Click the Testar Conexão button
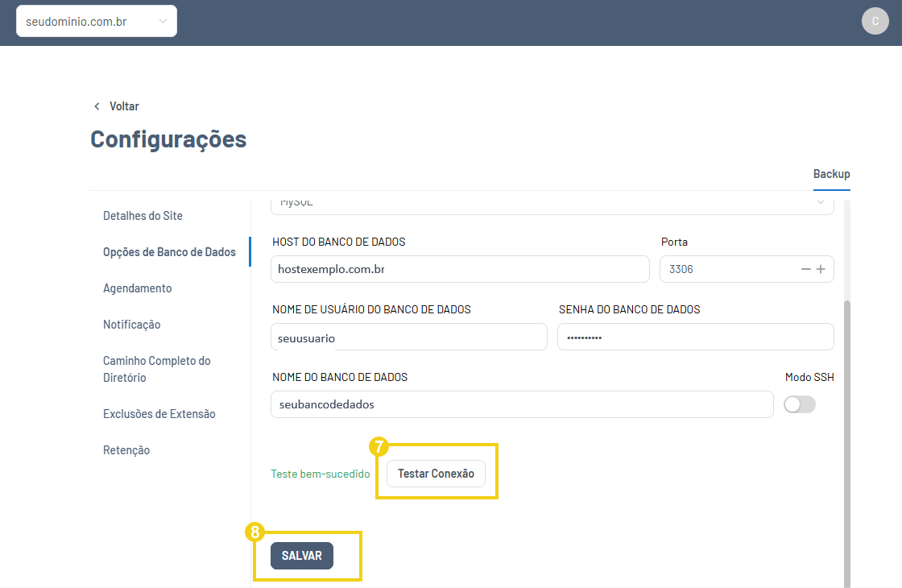This screenshot has height=588, width=902. [436, 474]
